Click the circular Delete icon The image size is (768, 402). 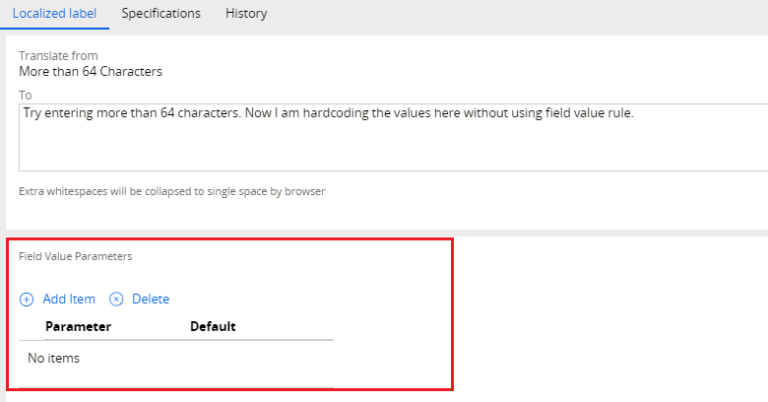tap(116, 299)
